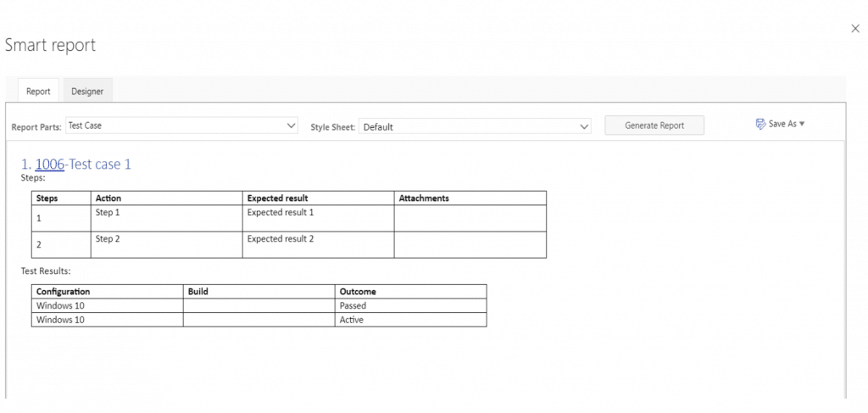Click the Save As disk icon

pos(760,124)
